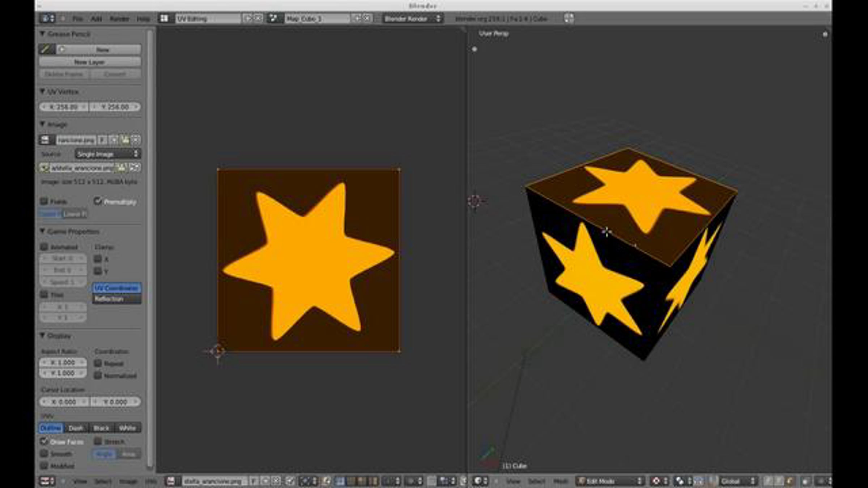Adjust the Aspect Ratio X value field
868x488 pixels.
pyautogui.click(x=63, y=362)
